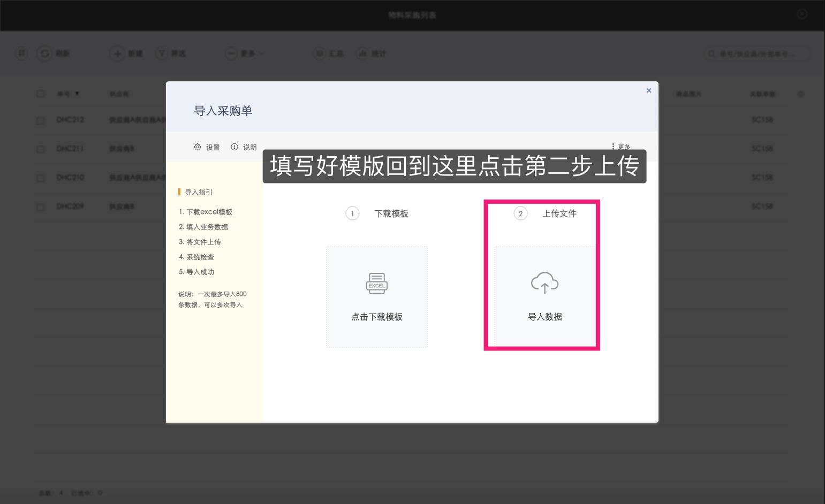Sort by 单号 using its column arrow
825x504 pixels.
[77, 94]
